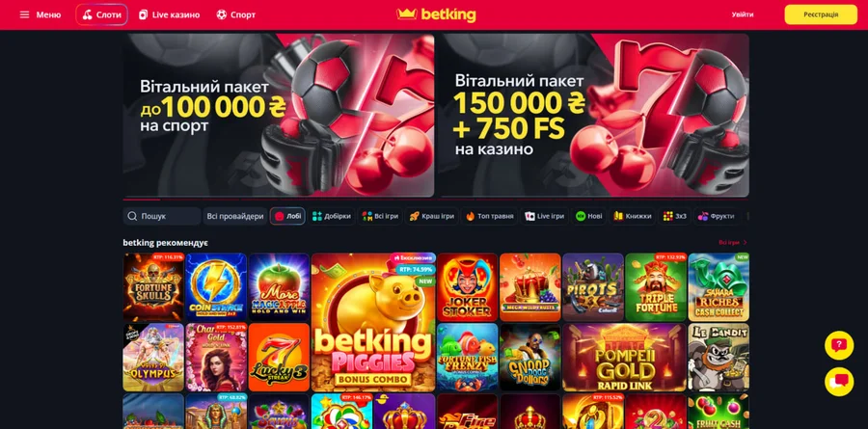The height and width of the screenshot is (429, 868).
Task: Switch to the Слоти tab
Action: (102, 15)
